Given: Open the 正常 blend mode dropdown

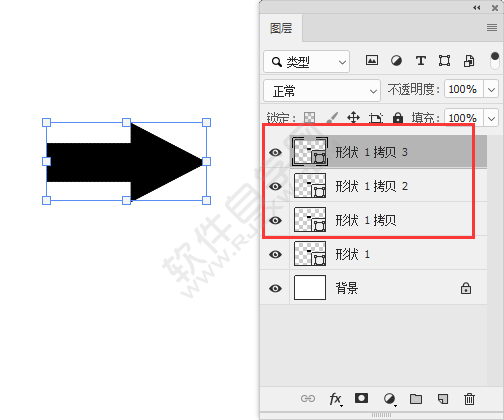Looking at the screenshot, I should click(322, 91).
